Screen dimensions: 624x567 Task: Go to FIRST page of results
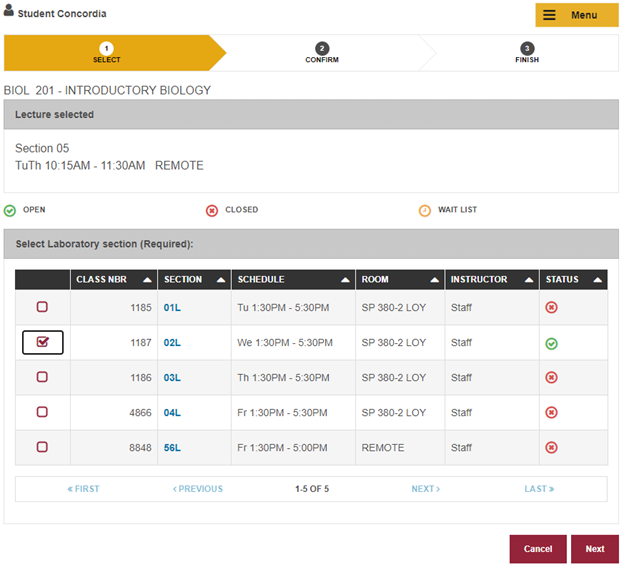83,489
